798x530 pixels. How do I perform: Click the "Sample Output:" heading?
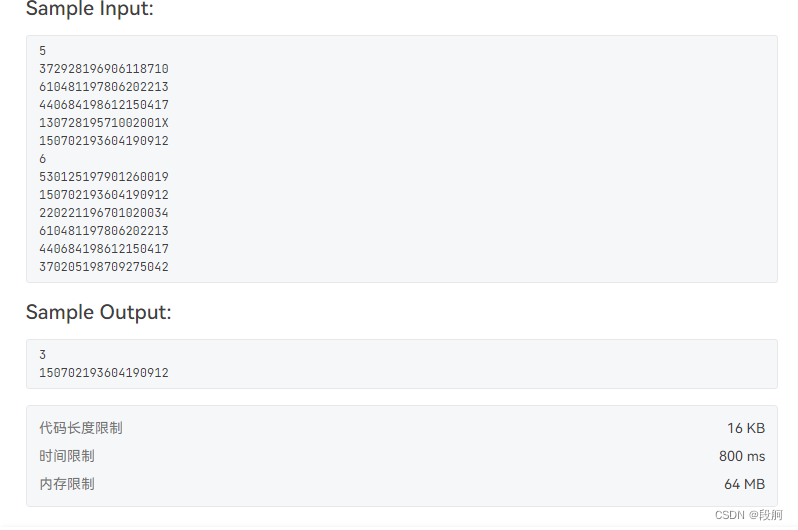point(98,312)
